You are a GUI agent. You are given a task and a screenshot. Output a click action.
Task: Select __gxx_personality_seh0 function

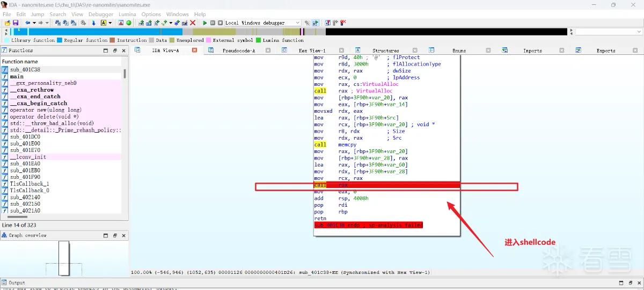[x=61, y=83]
